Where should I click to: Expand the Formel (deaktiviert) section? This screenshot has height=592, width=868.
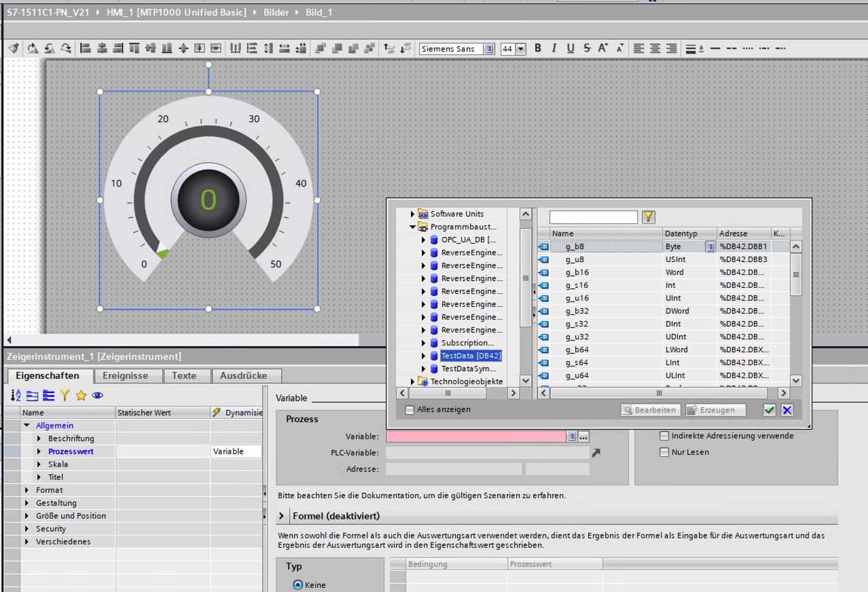coord(282,517)
